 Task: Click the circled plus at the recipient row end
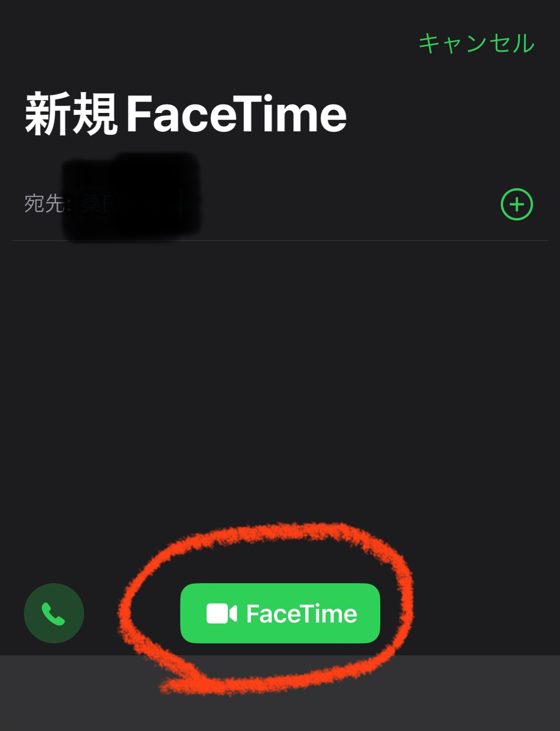click(517, 204)
